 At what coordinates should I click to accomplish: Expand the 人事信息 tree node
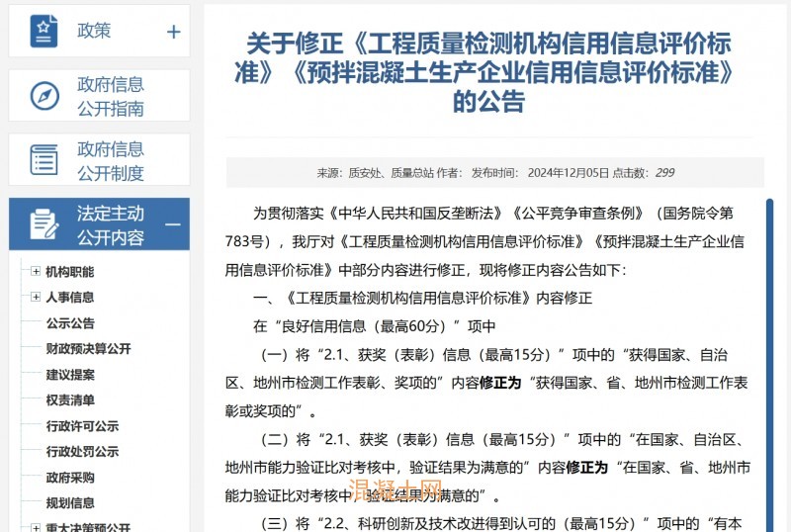[36, 297]
